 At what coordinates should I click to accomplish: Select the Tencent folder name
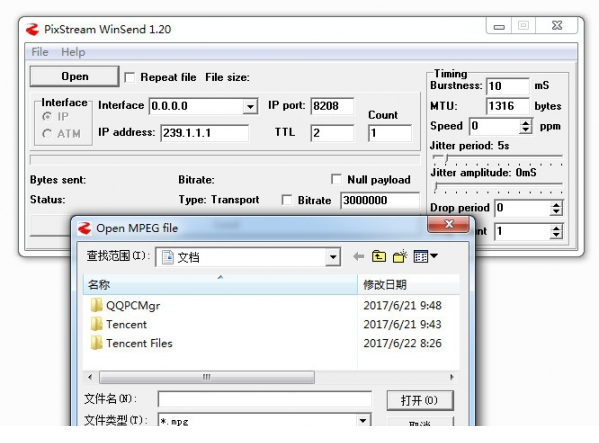point(126,324)
